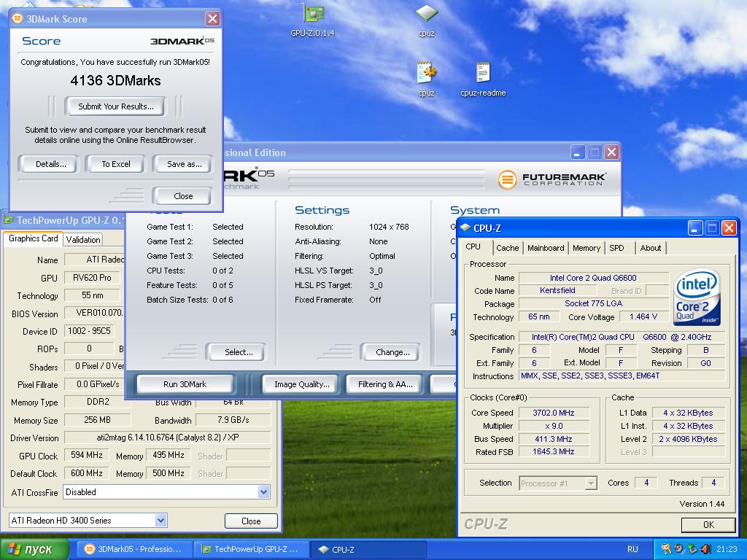747x560 pixels.
Task: Click Run 3DMark button
Action: click(x=185, y=384)
